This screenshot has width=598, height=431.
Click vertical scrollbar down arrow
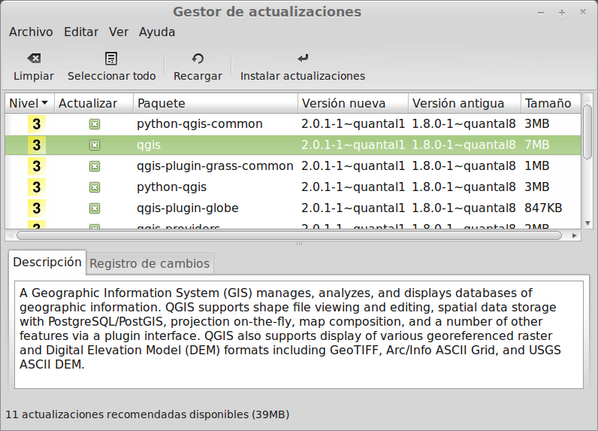[588, 223]
